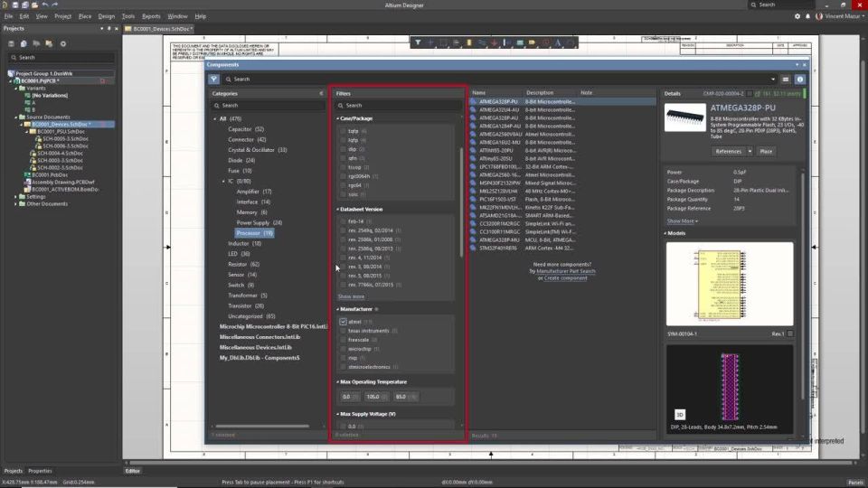Click the Place button for ATMEGA328P-PU
This screenshot has height=488, width=868.
pos(766,152)
